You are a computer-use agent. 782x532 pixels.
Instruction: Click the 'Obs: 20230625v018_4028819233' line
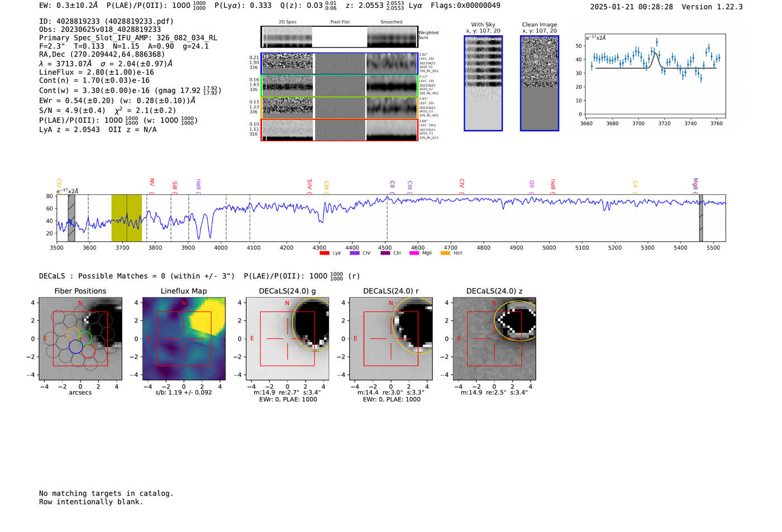pos(100,30)
